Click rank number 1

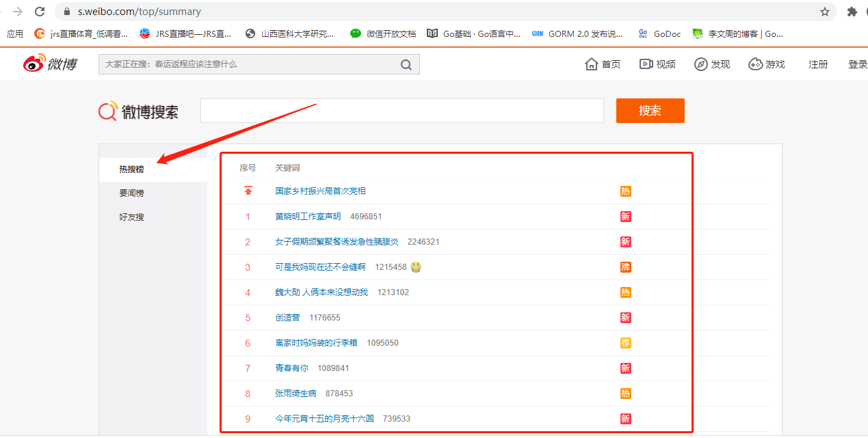(248, 217)
